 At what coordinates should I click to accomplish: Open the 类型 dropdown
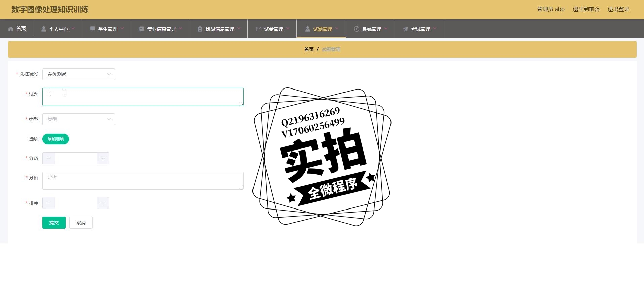pos(79,119)
